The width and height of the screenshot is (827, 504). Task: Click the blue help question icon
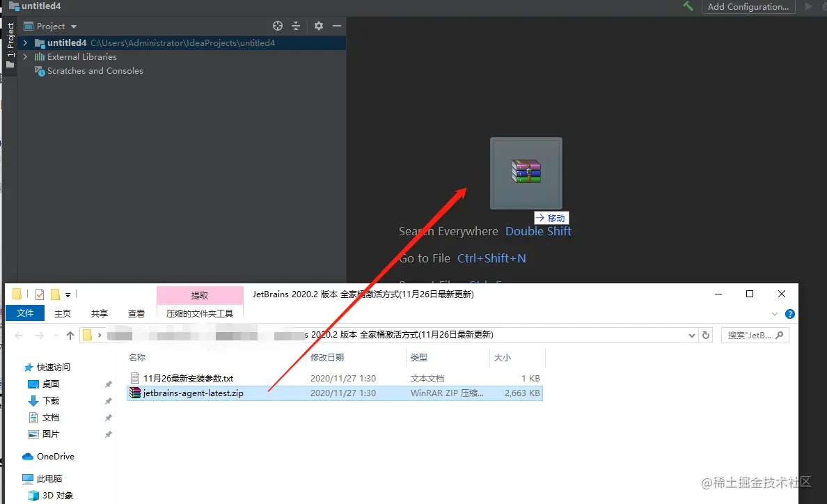(x=789, y=314)
